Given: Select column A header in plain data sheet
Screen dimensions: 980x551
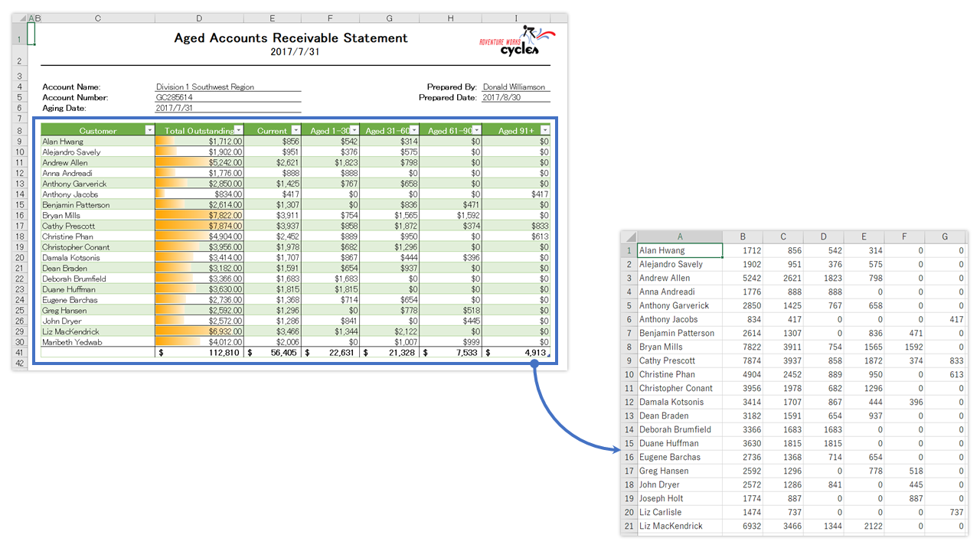Looking at the screenshot, I should [x=680, y=237].
